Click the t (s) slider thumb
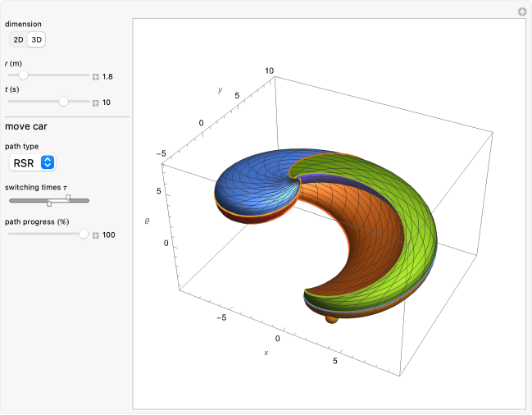The height and width of the screenshot is (415, 532). 63,102
